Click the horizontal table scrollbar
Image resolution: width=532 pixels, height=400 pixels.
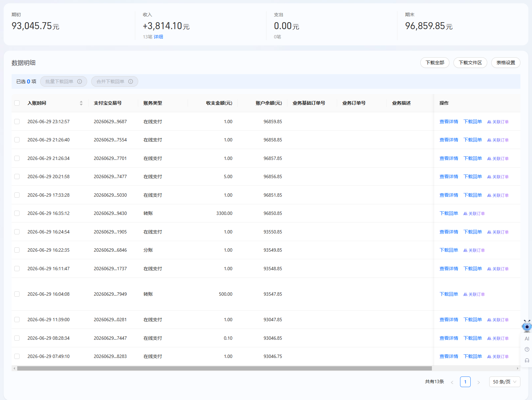tap(224, 368)
